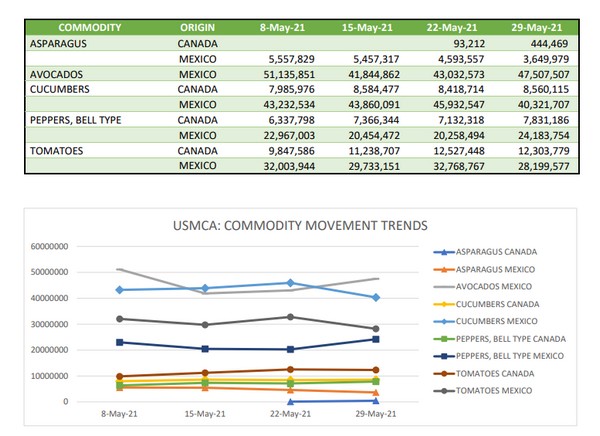Click the ORIGIN column header
Viewport: 600px width, 436px height.
pyautogui.click(x=197, y=28)
